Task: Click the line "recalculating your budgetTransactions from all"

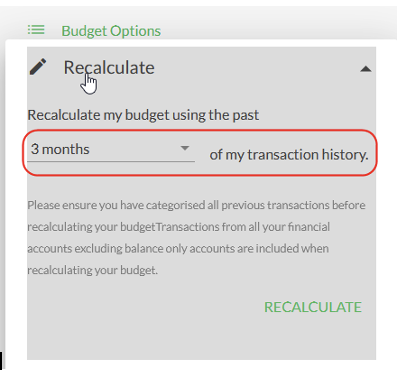Action: [x=179, y=227]
